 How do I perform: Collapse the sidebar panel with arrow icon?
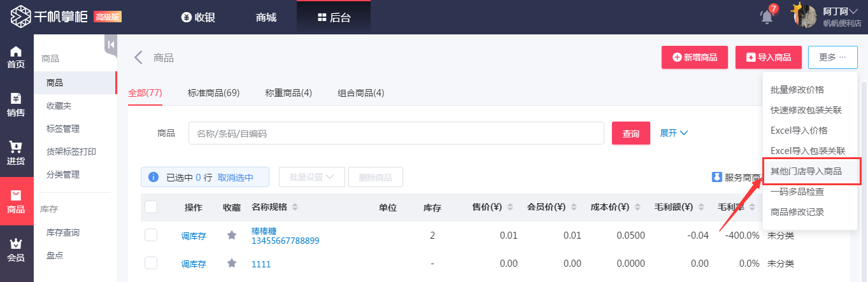pyautogui.click(x=111, y=45)
